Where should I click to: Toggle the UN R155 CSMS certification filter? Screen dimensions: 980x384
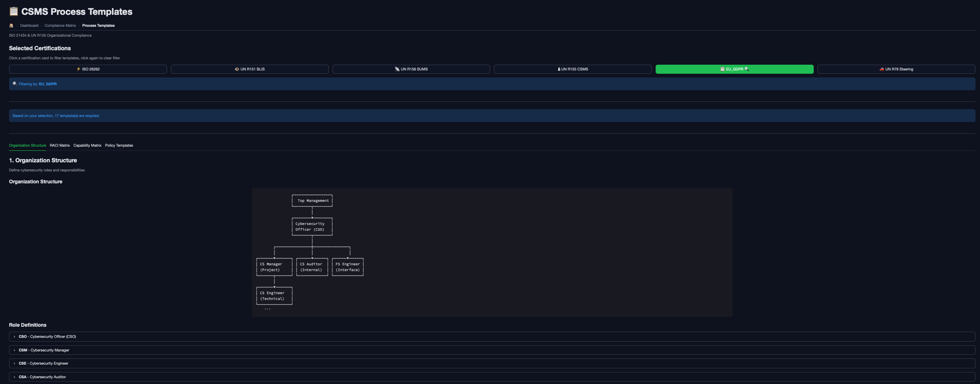(x=573, y=69)
